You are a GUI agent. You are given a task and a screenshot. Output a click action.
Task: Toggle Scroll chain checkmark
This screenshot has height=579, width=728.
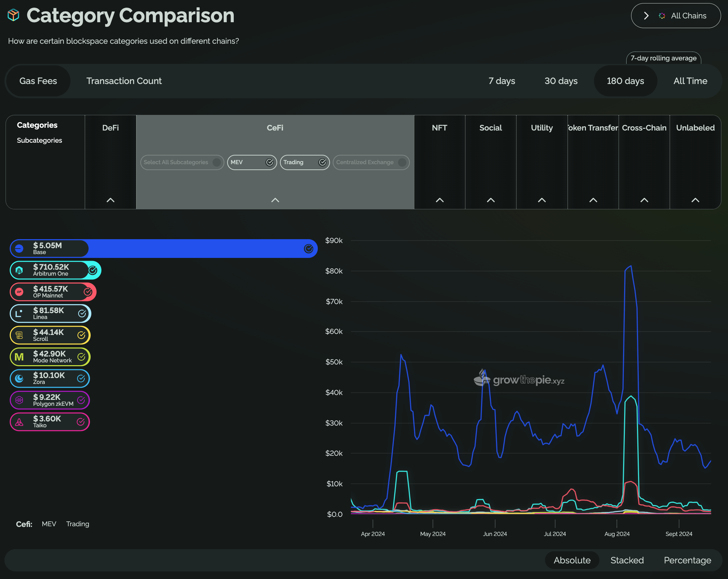point(81,335)
